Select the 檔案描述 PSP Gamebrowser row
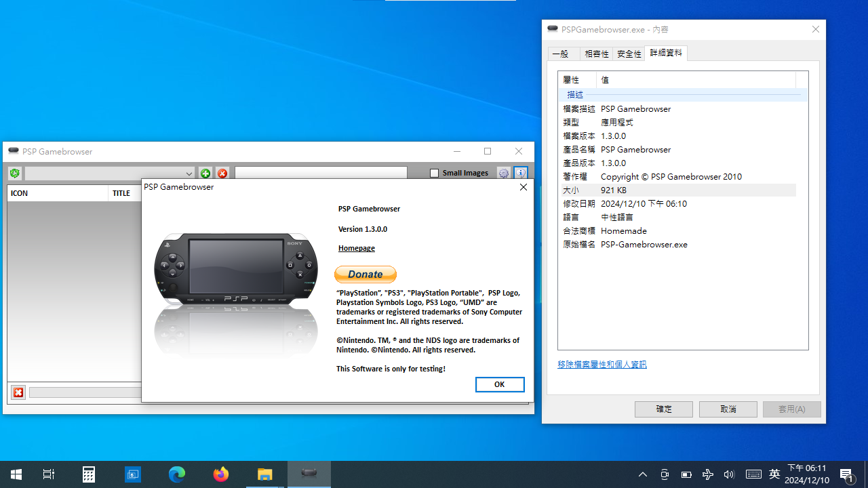This screenshot has height=488, width=868. point(678,109)
